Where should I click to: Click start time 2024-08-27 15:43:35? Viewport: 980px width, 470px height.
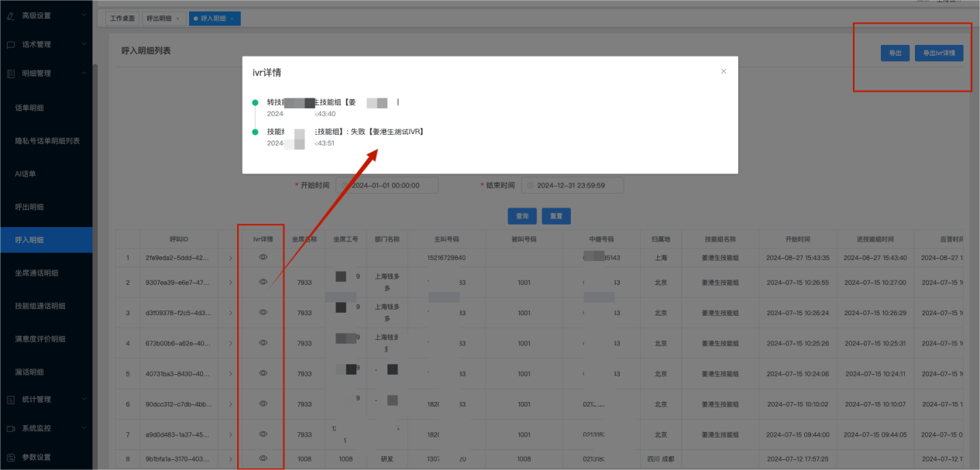pos(797,257)
